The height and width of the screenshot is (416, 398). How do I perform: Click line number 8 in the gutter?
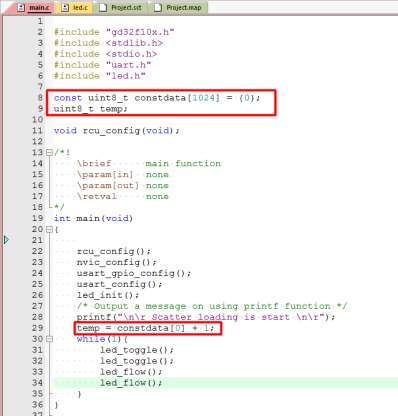pos(40,98)
